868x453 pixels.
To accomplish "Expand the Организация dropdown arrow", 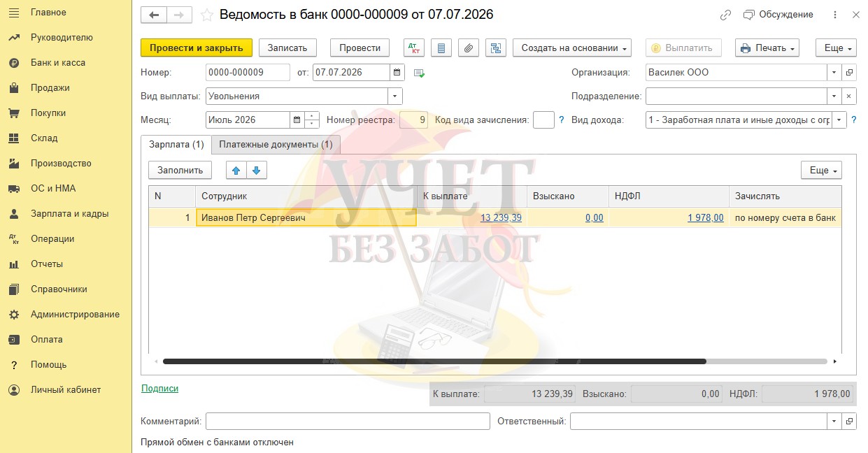I will [x=834, y=73].
